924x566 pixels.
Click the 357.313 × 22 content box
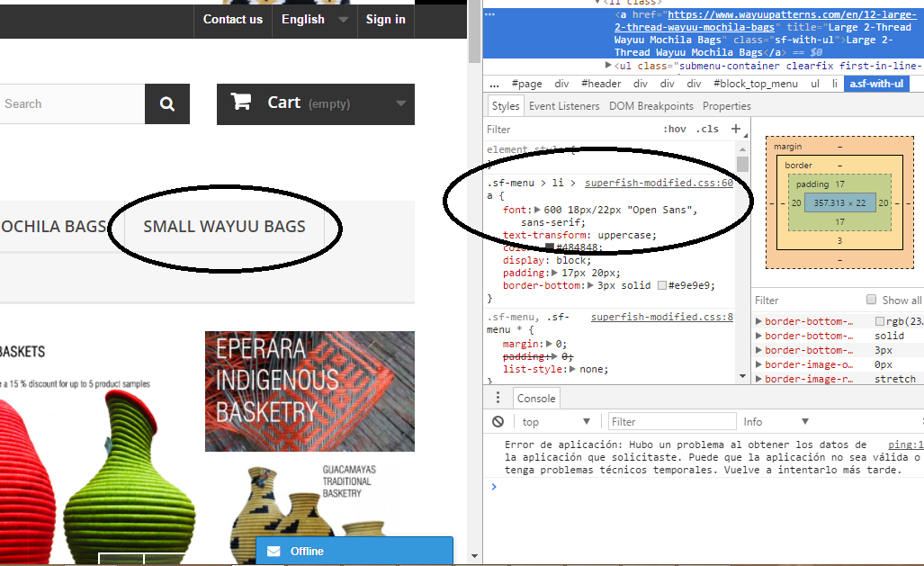[839, 202]
